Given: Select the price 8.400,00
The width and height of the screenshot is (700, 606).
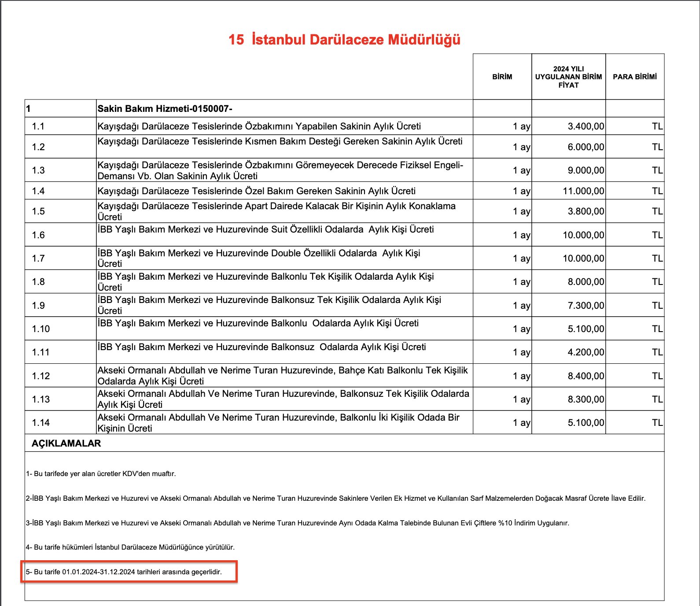Looking at the screenshot, I should (x=586, y=376).
